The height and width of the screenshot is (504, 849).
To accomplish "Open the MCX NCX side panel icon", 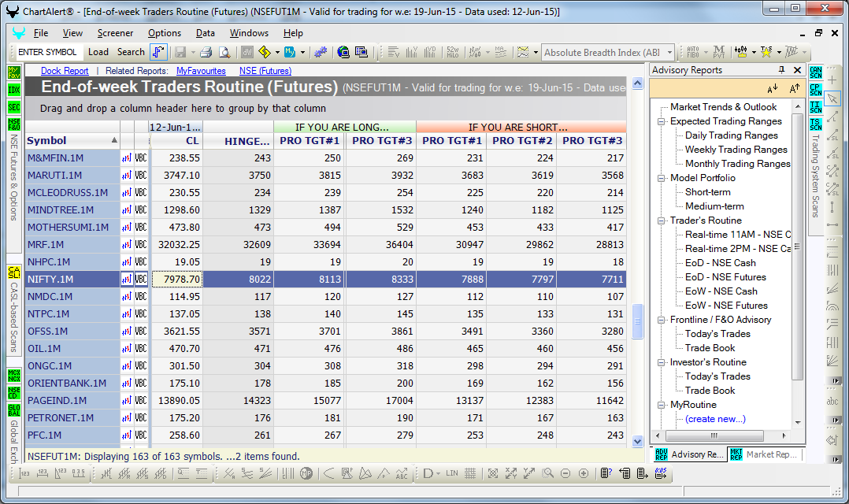I will click(14, 375).
